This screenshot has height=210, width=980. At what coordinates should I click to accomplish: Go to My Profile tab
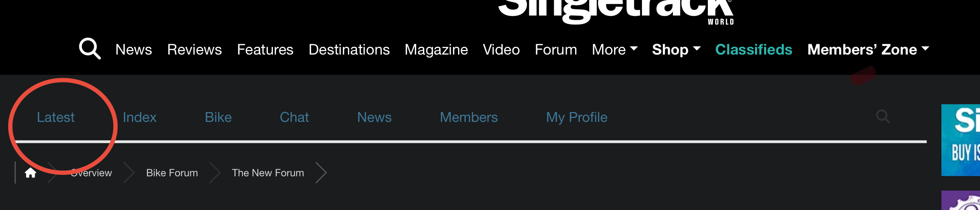[x=577, y=117]
